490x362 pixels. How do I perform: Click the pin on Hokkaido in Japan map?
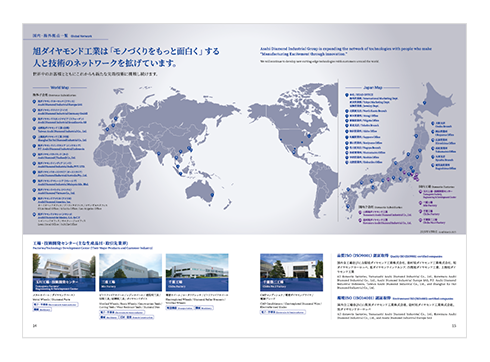(425, 103)
